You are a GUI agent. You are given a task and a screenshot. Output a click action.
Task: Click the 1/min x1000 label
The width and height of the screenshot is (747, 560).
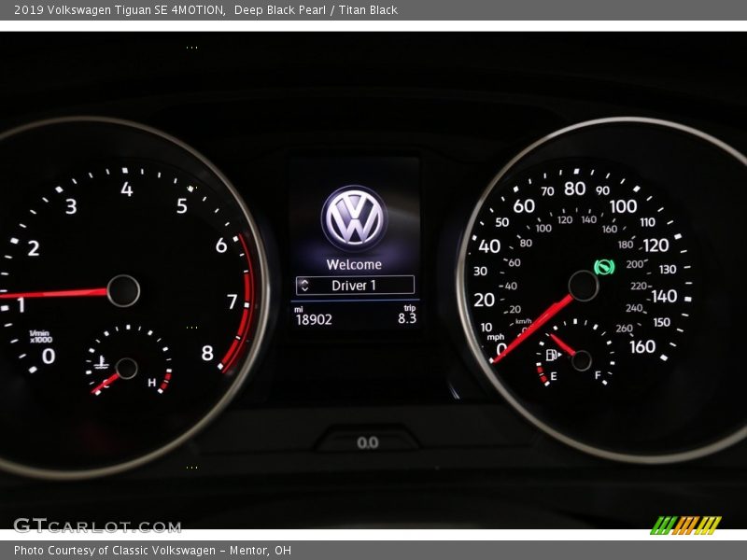pyautogui.click(x=40, y=336)
